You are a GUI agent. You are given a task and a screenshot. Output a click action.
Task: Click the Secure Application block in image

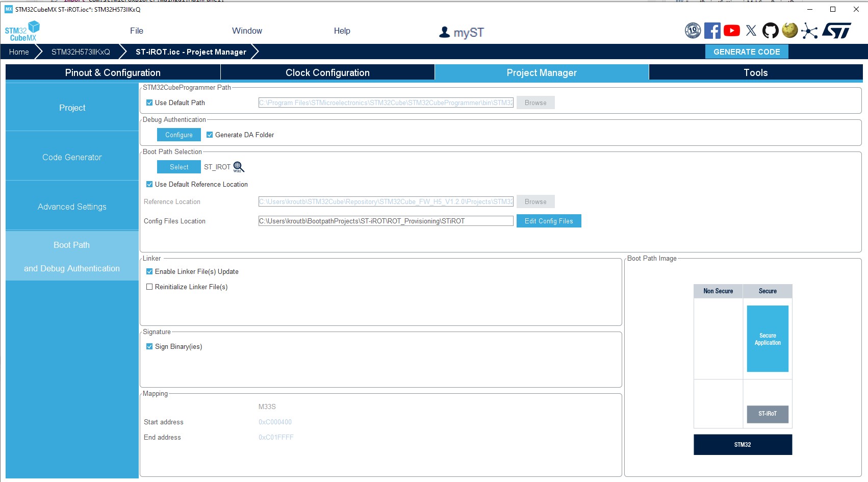(x=768, y=339)
